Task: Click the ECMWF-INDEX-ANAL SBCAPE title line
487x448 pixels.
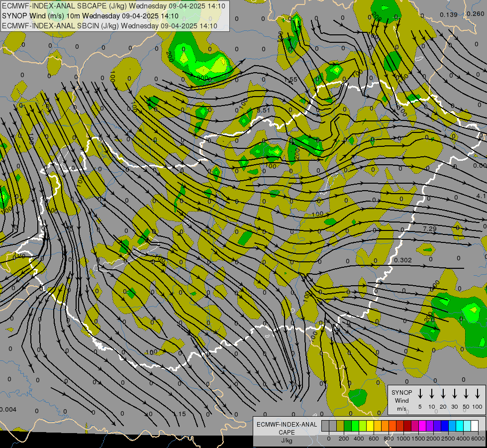Action: click(x=114, y=6)
